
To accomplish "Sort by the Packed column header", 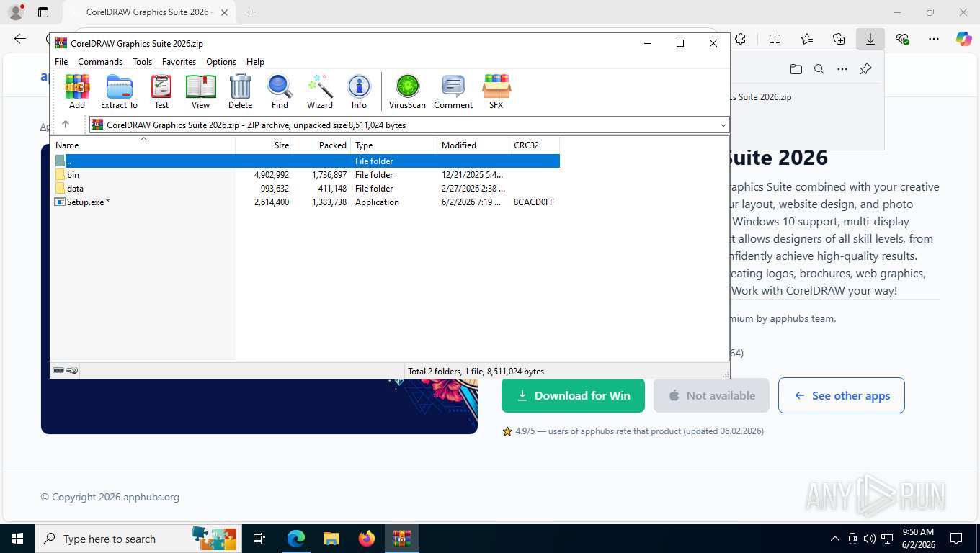I will tap(322, 145).
